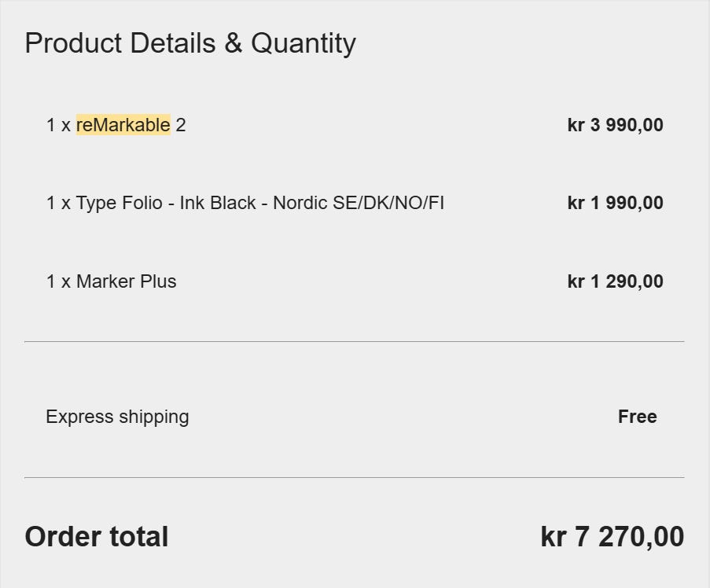Click the "Order total" label
The height and width of the screenshot is (588, 710).
(x=97, y=537)
